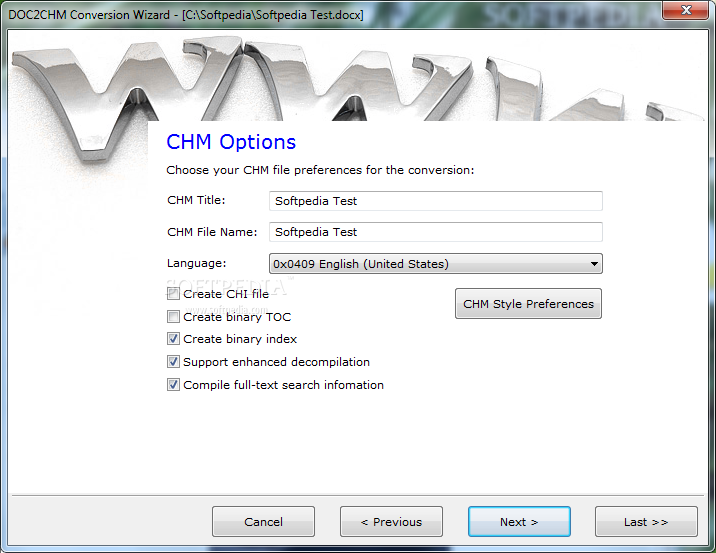Close the DOC2CHM Conversion Wizard window
This screenshot has height=553, width=716.
(685, 10)
